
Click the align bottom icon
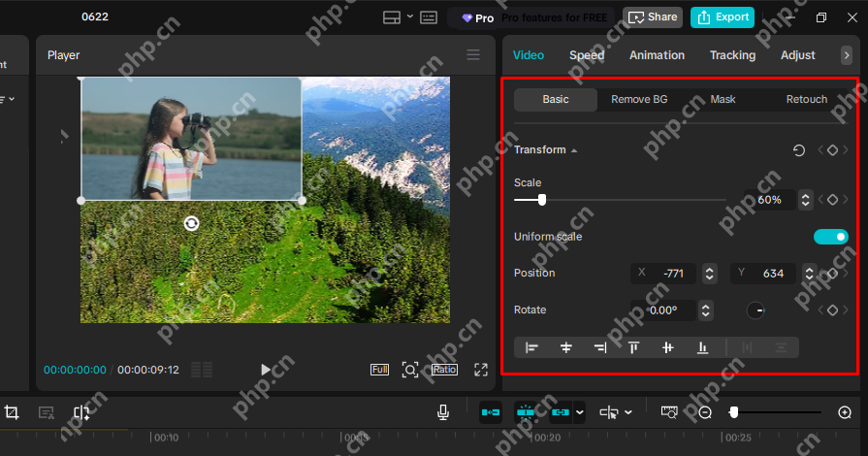tap(702, 348)
